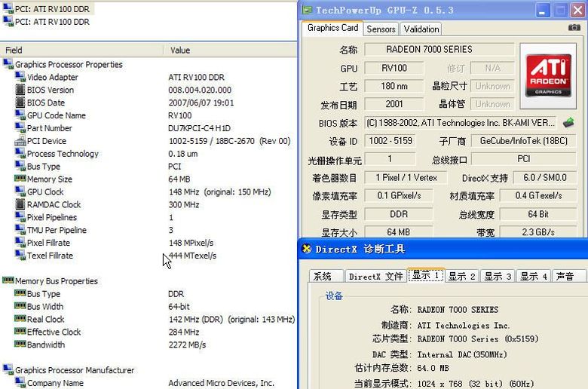
Task: Click the BIOS Date chip icon
Action: coord(20,102)
